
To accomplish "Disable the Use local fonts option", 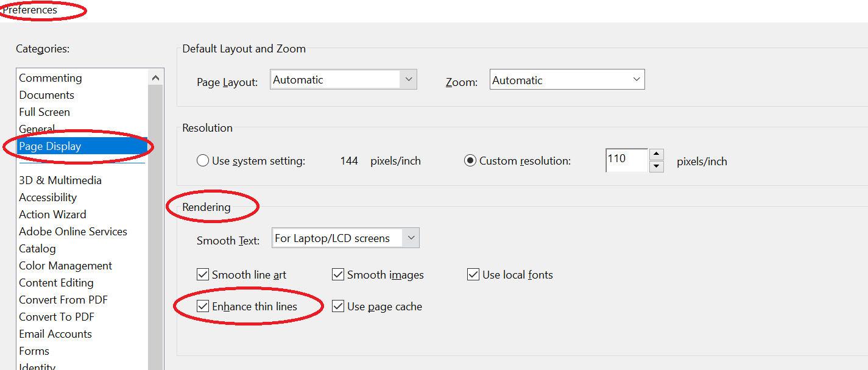I will pos(473,275).
